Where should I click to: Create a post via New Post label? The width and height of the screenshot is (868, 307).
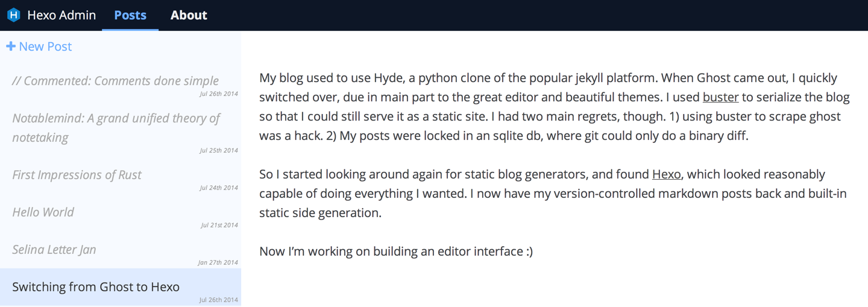(x=45, y=46)
